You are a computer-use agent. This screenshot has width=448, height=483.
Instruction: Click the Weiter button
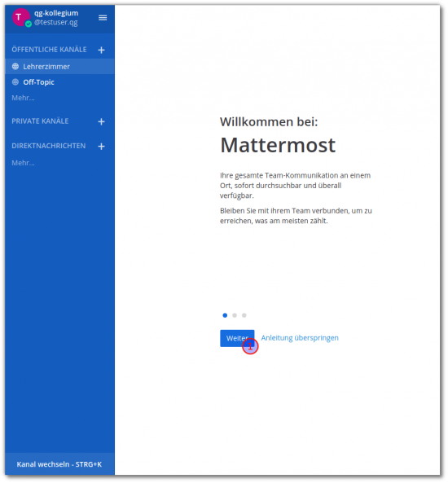tap(237, 338)
